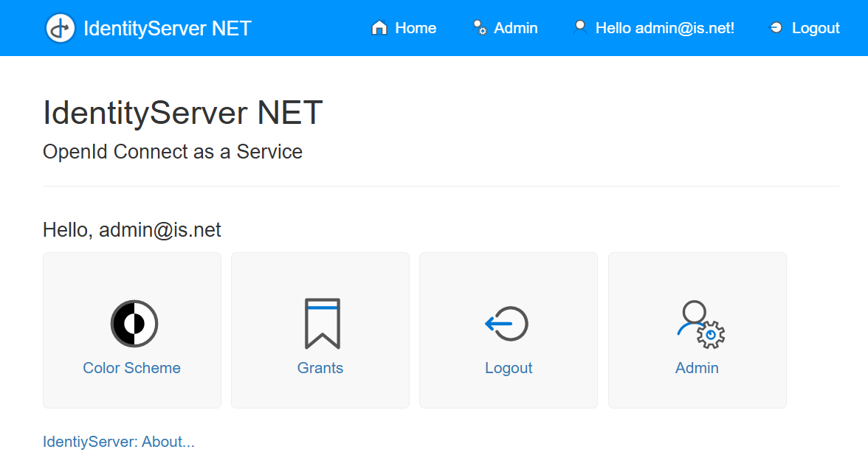Open the Home menu item
The height and width of the screenshot is (469, 868).
416,28
